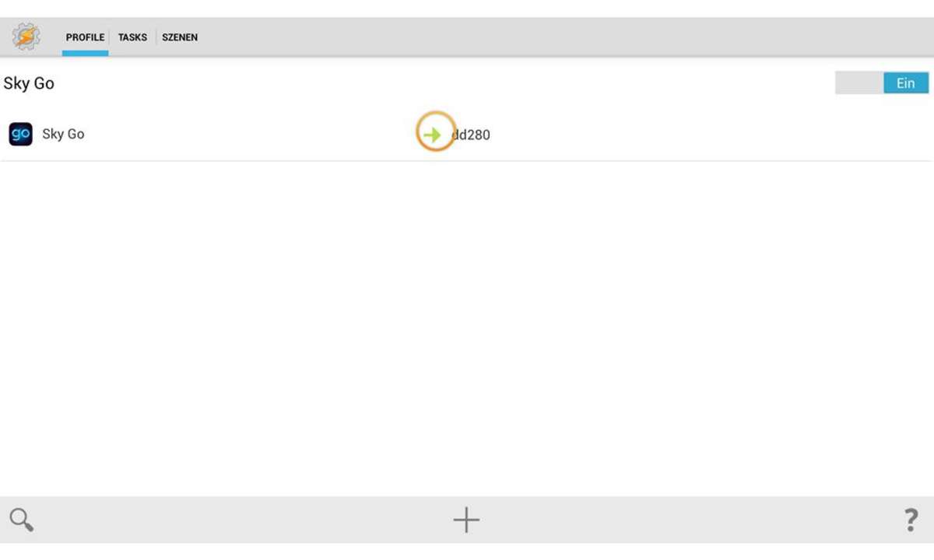Image resolution: width=934 pixels, height=560 pixels.
Task: Open the Sky Go application context label
Action: [63, 134]
